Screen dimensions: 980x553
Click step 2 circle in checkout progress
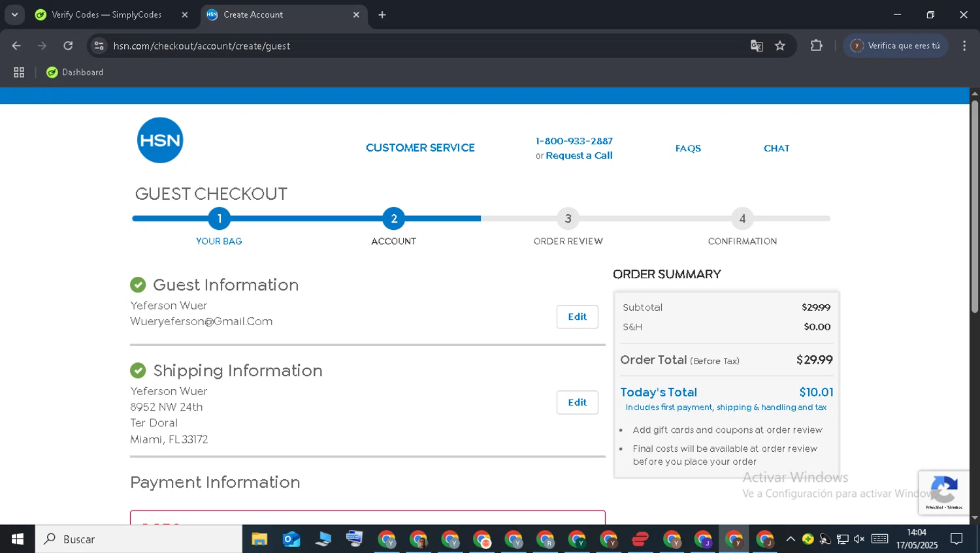(394, 219)
